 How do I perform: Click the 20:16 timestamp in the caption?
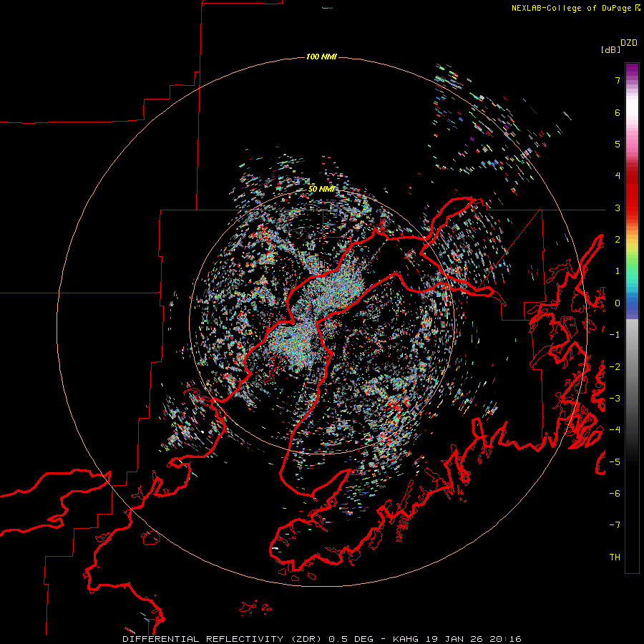[x=506, y=639]
